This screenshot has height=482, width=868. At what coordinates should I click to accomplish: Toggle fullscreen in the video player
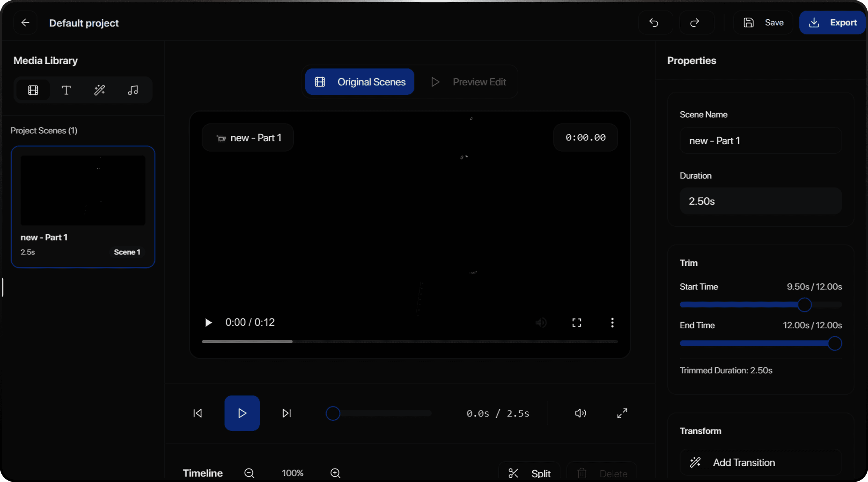577,323
